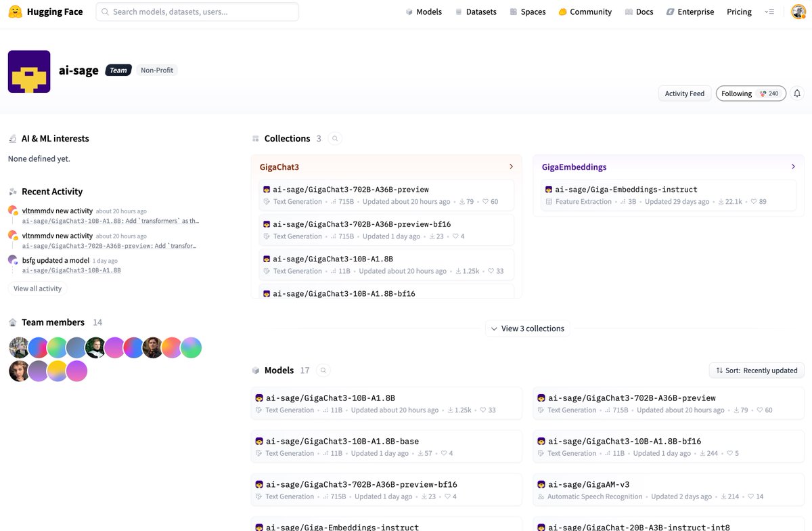Screen dimensions: 812x531
Task: Click the Recent Activity heading
Action: pyautogui.click(x=52, y=192)
